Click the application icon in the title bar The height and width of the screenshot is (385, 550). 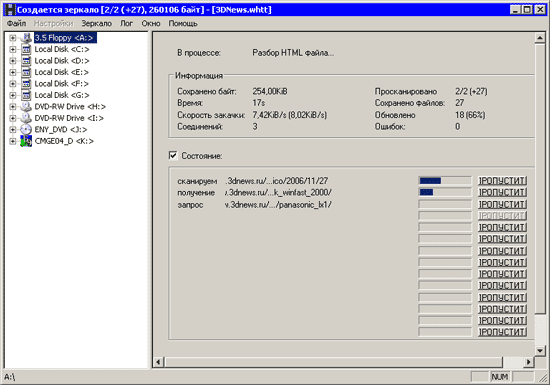click(x=10, y=9)
